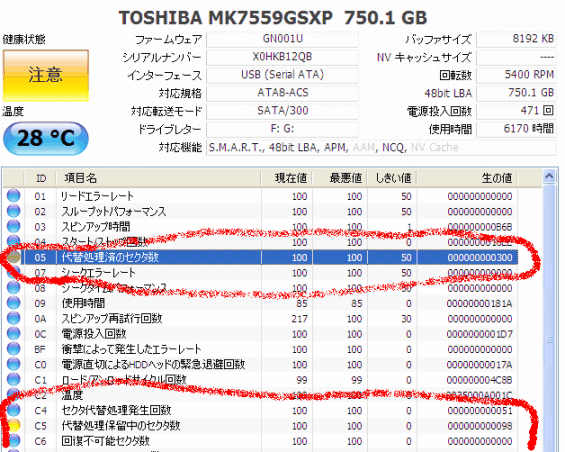
Task: Select row スピンアップ時間
Action: pos(261,227)
